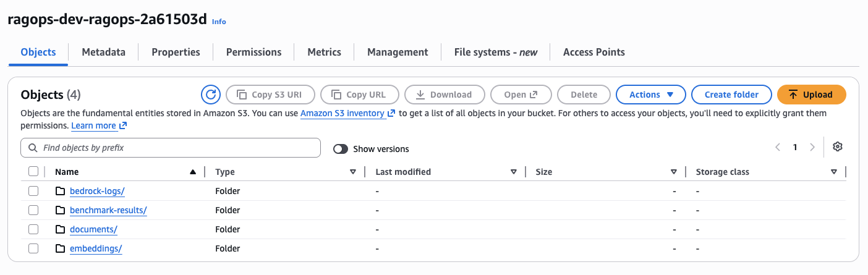Click the Delete button
Viewport: 868px width, 275px height.
[x=584, y=95]
